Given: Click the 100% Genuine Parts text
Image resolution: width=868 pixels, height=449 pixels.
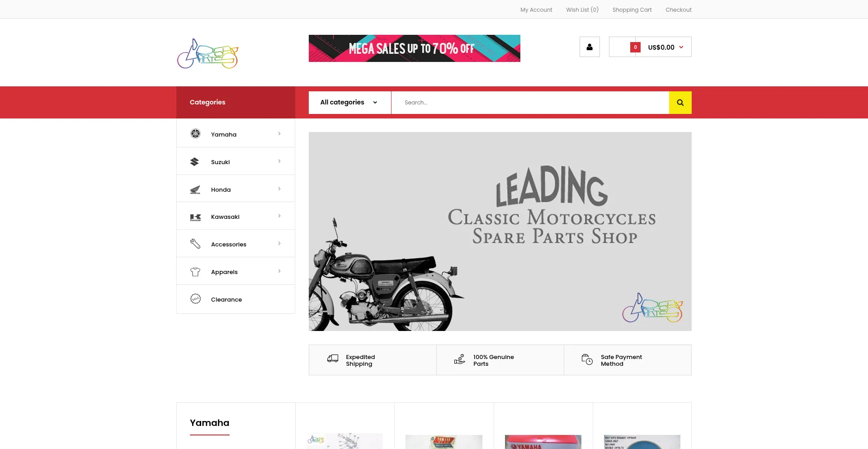Looking at the screenshot, I should pos(494,360).
